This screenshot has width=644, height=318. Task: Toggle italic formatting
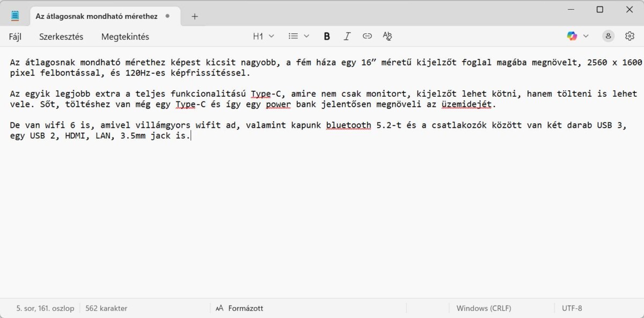pos(347,36)
